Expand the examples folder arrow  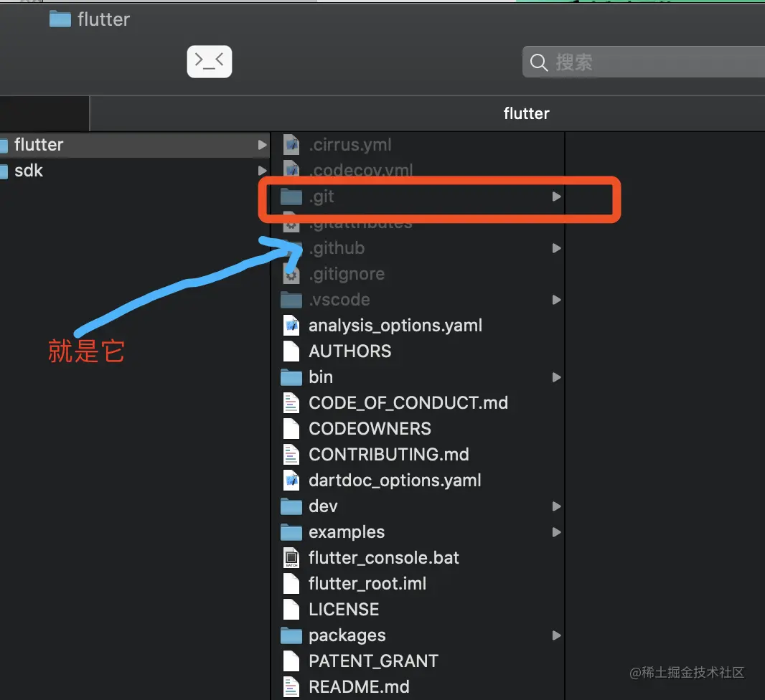click(x=556, y=532)
